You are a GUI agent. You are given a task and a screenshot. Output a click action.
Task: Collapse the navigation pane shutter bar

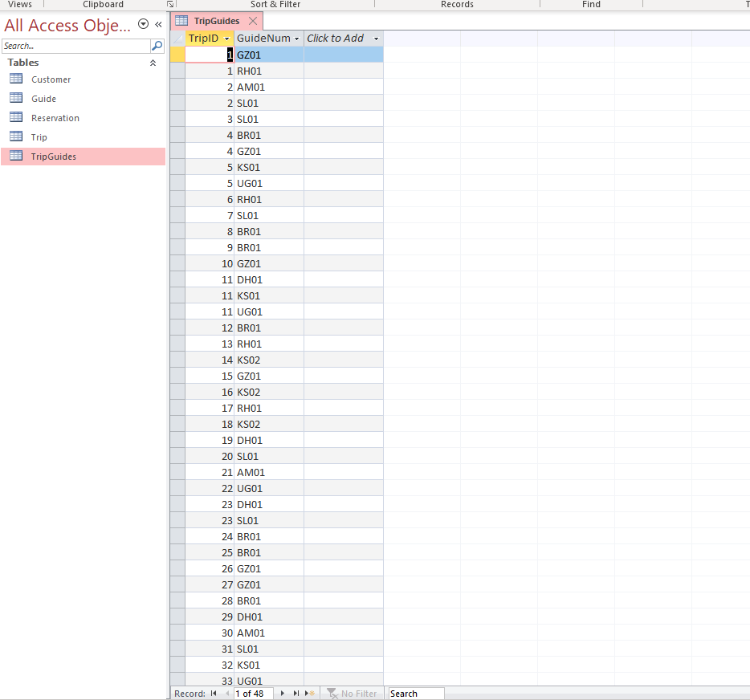point(157,24)
